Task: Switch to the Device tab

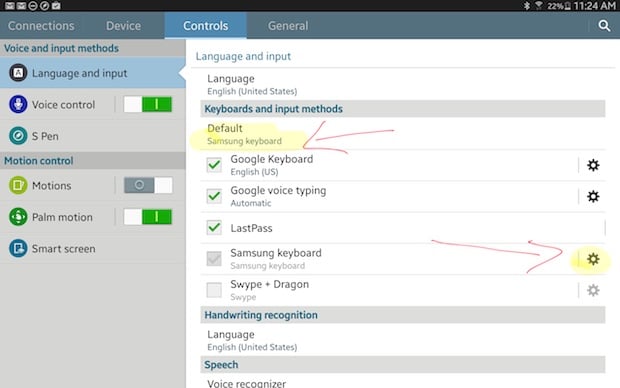Action: click(123, 26)
